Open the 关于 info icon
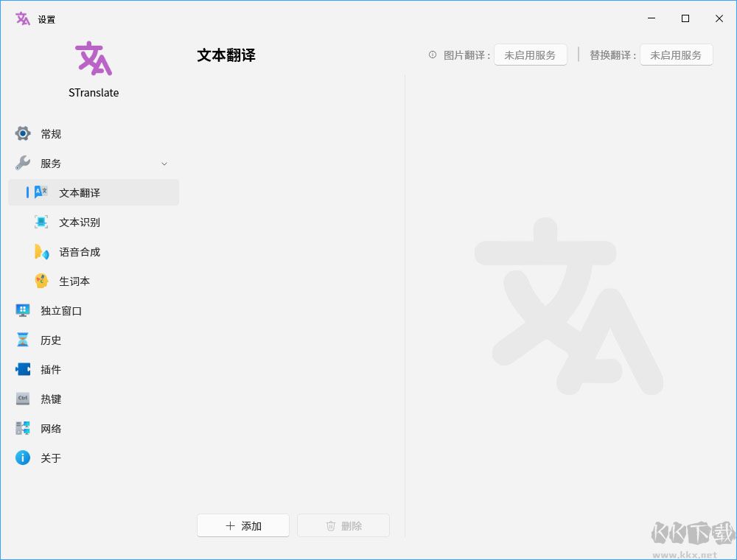Image resolution: width=737 pixels, height=560 pixels. click(23, 458)
